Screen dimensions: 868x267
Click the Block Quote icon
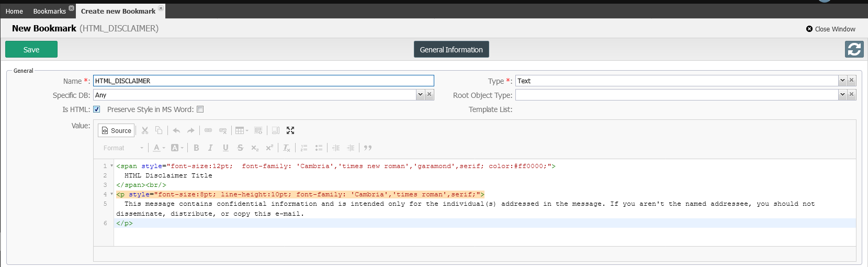(x=368, y=148)
